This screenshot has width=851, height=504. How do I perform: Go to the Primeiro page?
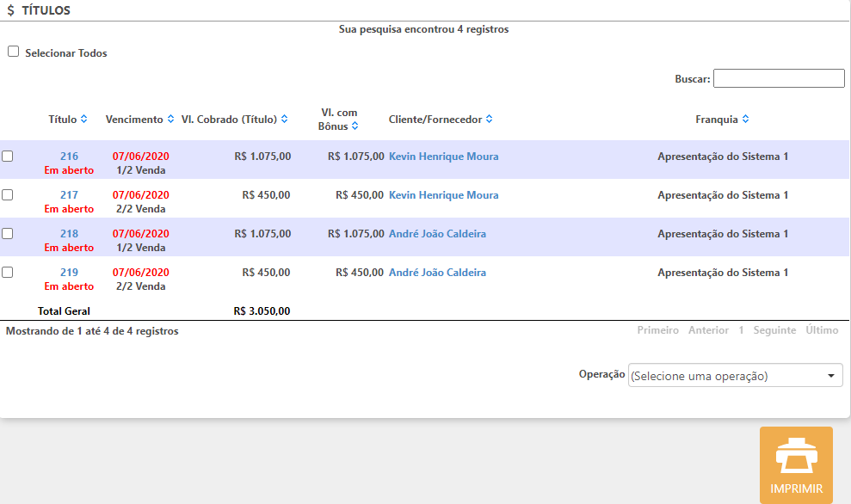coord(657,330)
